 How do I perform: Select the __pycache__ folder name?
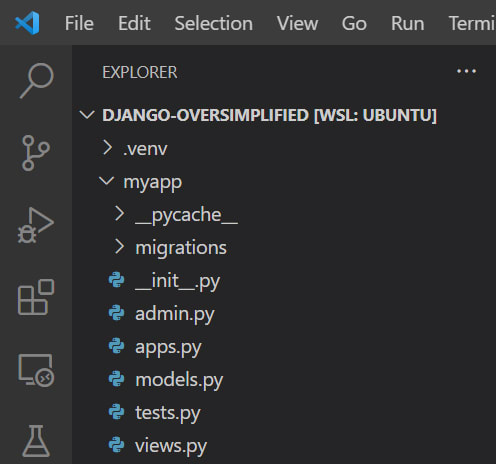pos(187,215)
